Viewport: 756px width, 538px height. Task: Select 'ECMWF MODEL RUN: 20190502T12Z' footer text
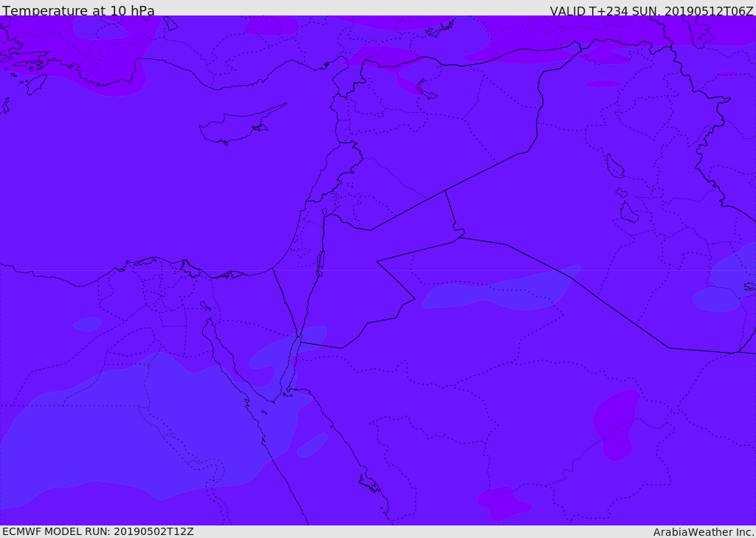[98, 532]
